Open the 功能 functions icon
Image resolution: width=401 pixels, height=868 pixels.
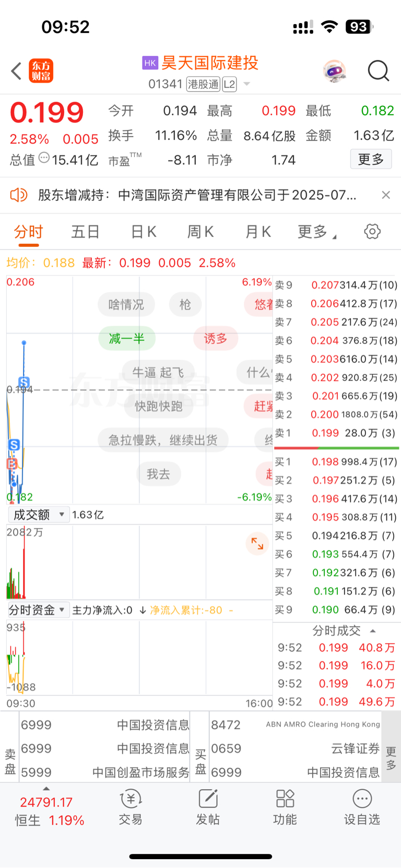[285, 807]
